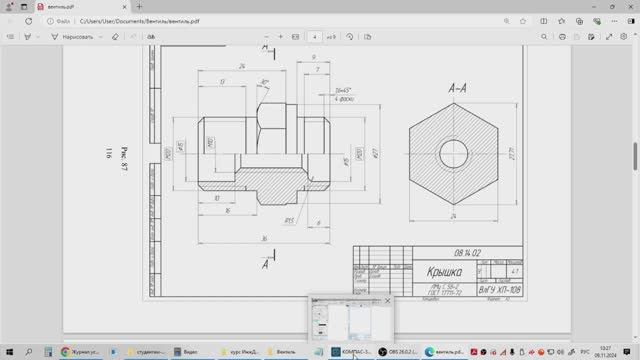Enter PDF full screen mode
640x360 pixels.
pos(609,37)
